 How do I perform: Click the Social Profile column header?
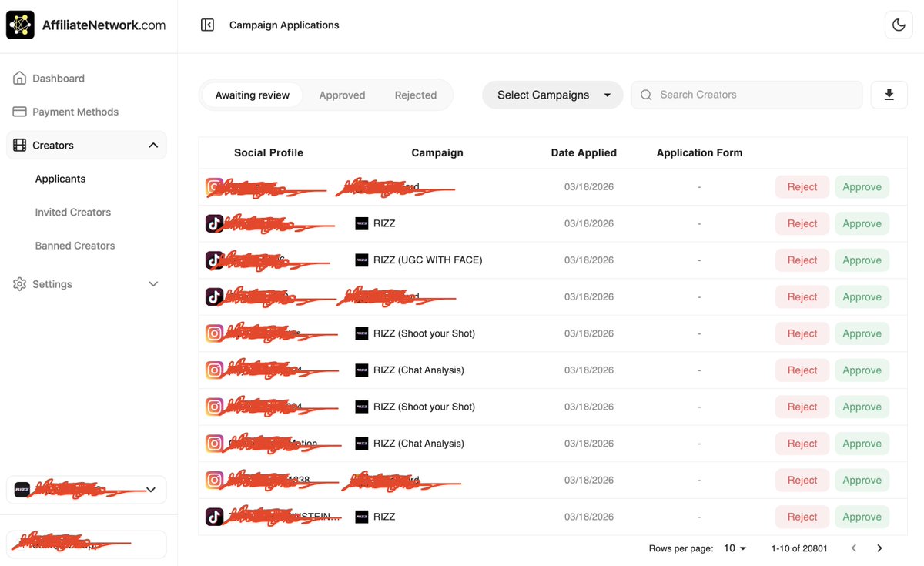(x=269, y=152)
